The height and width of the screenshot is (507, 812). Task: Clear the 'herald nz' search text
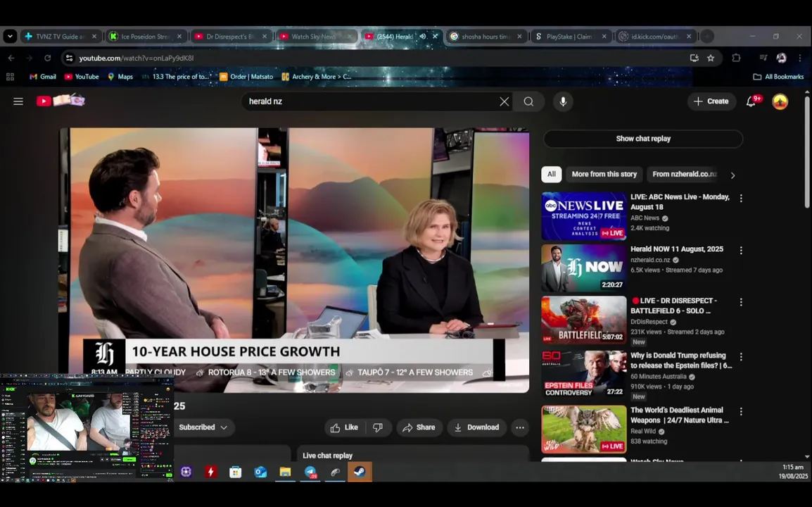tap(504, 101)
